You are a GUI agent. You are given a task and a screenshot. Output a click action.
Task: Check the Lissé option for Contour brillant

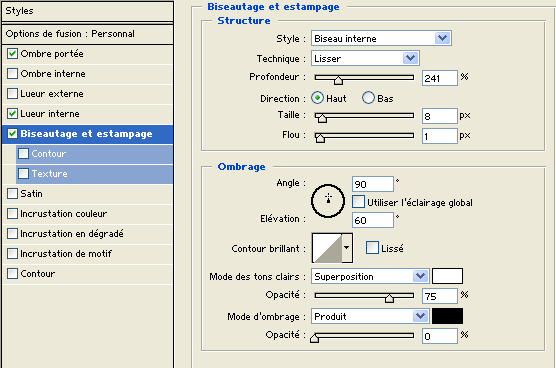372,247
